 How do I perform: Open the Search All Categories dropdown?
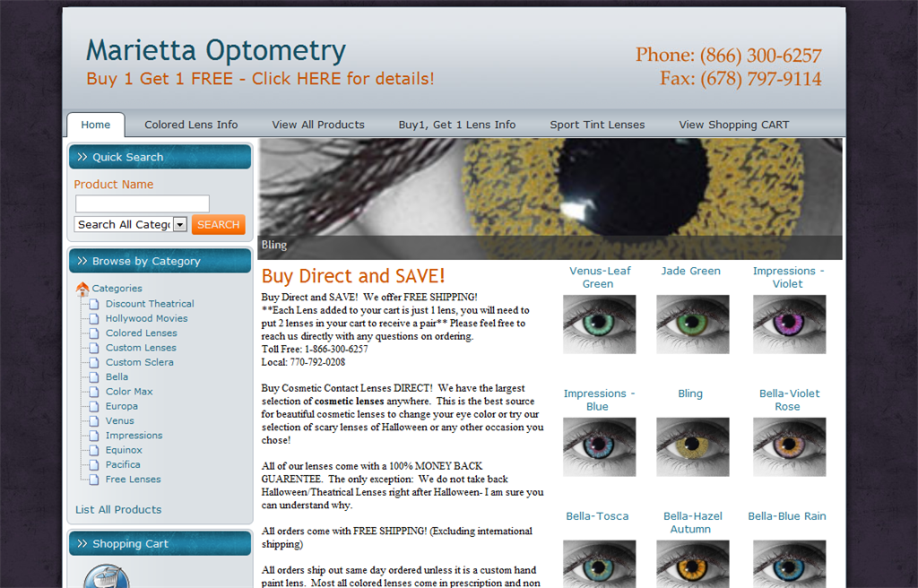(131, 225)
